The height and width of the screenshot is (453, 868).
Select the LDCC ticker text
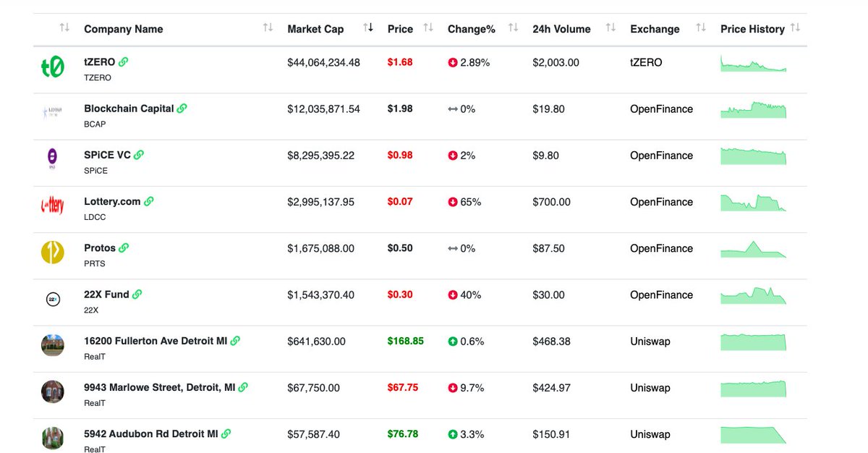[x=95, y=217]
